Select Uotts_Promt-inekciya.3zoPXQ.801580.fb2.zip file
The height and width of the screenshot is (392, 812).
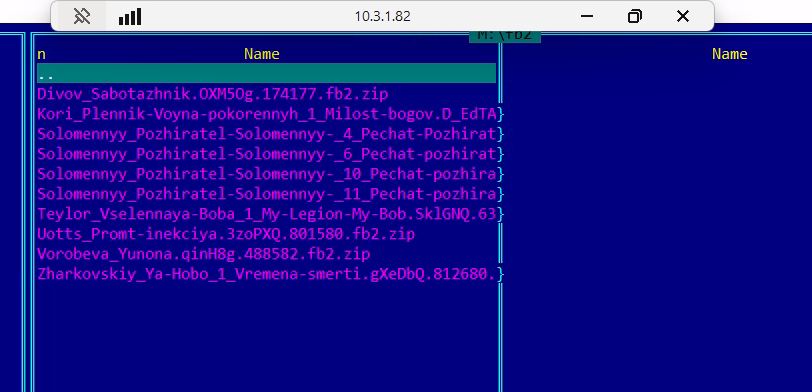226,234
